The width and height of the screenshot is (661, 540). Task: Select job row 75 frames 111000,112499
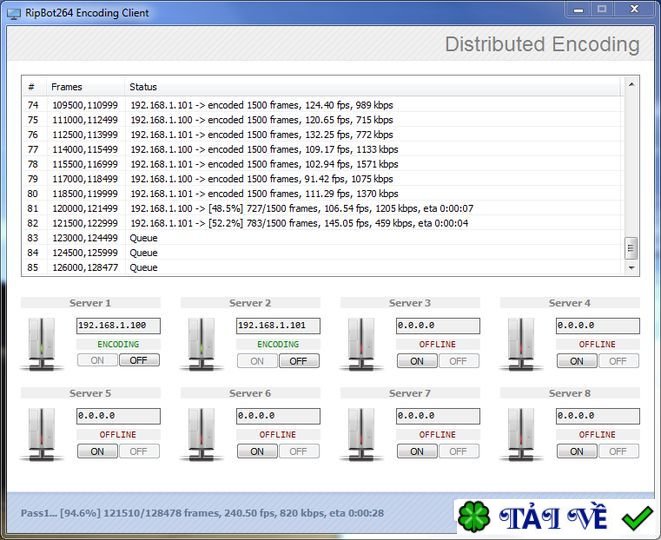pos(322,120)
